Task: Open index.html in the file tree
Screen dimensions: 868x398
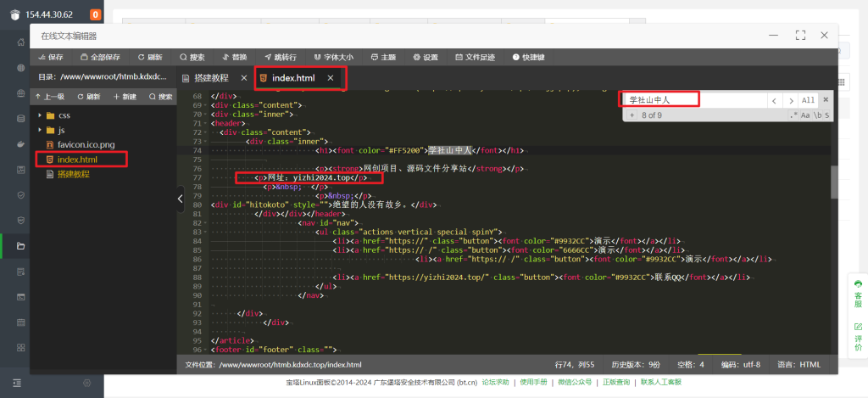Action: (x=72, y=160)
